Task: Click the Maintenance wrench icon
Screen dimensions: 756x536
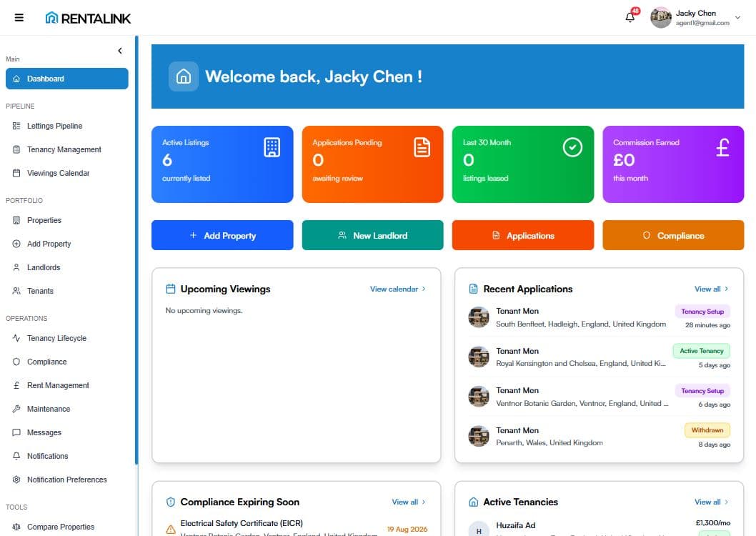Action: [16, 410]
